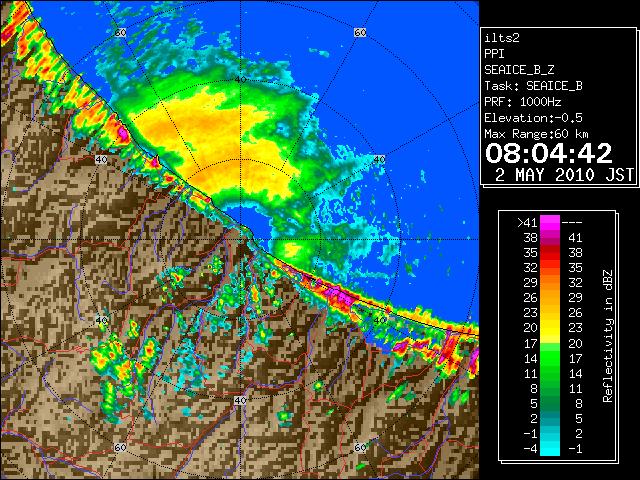The image size is (640, 480).
Task: Click the '2 MAY 2010 JST' date
Action: click(x=564, y=175)
